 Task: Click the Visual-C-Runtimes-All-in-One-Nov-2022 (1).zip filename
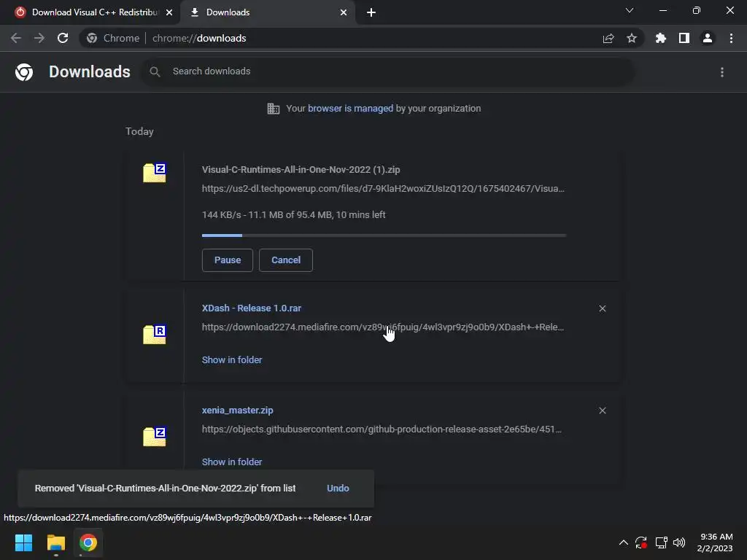pyautogui.click(x=301, y=169)
